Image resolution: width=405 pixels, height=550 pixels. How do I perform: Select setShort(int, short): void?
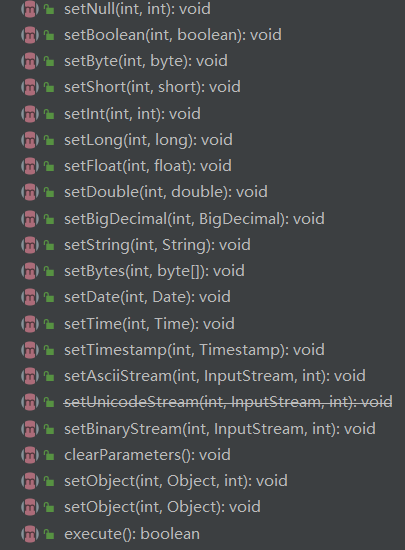point(152,87)
